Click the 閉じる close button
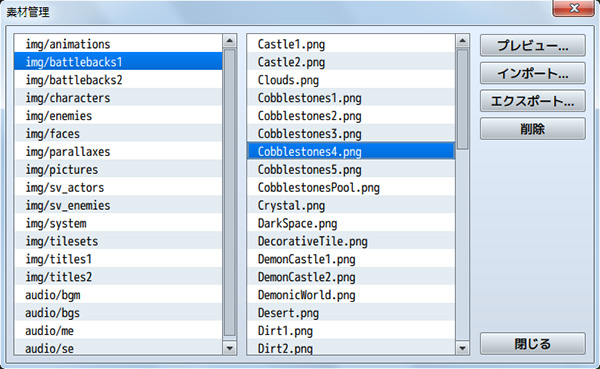This screenshot has width=600, height=369. tap(533, 343)
